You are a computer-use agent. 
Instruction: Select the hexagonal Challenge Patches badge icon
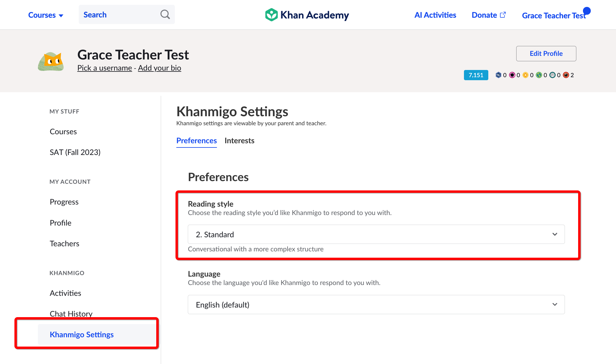499,75
